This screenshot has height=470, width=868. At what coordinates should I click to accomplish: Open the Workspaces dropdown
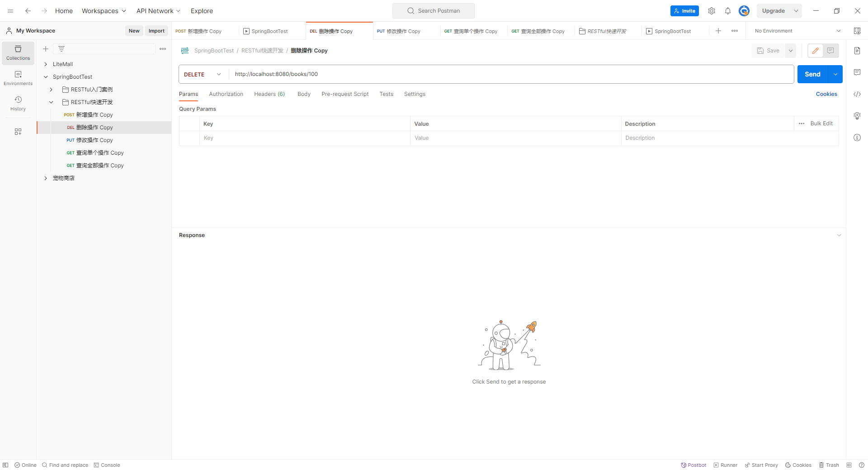point(104,11)
